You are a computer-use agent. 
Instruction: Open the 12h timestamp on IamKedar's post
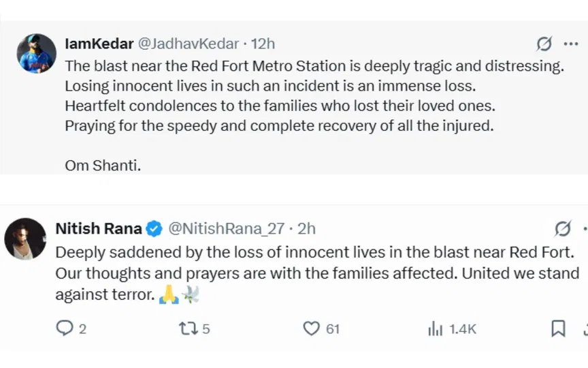(x=263, y=44)
